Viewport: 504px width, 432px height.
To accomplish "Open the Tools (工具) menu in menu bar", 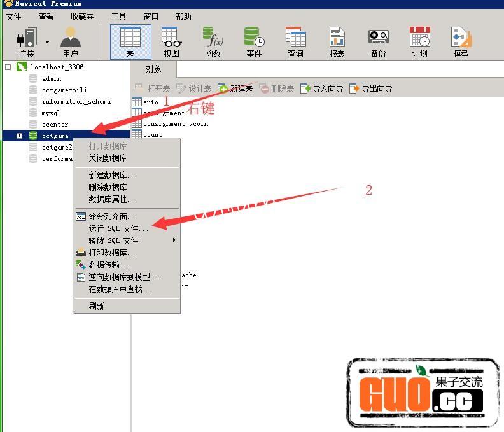I will pyautogui.click(x=118, y=17).
